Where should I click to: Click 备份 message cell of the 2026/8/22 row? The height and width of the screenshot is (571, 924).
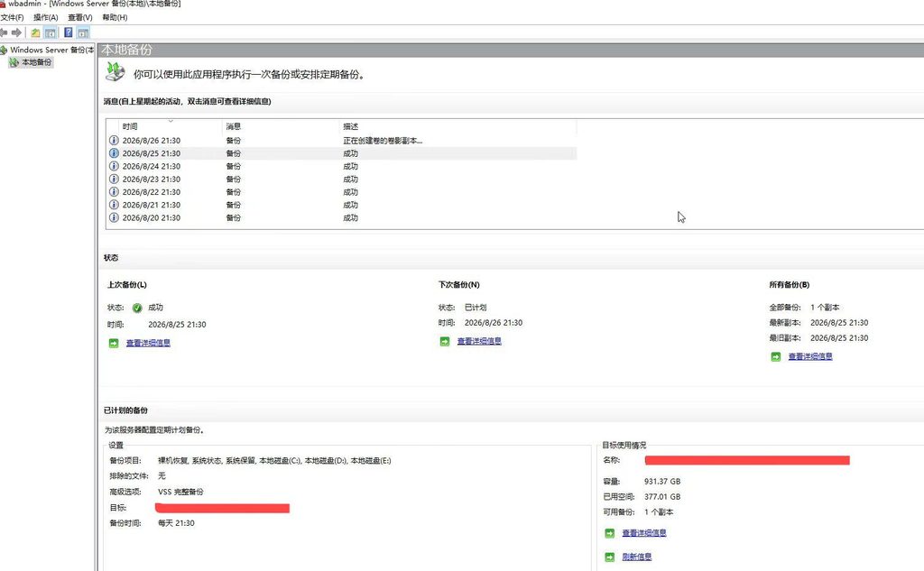(x=234, y=192)
